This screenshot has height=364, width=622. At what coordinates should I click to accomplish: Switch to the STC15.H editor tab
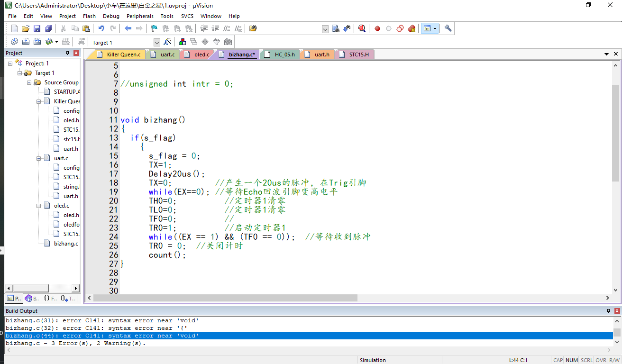[355, 55]
